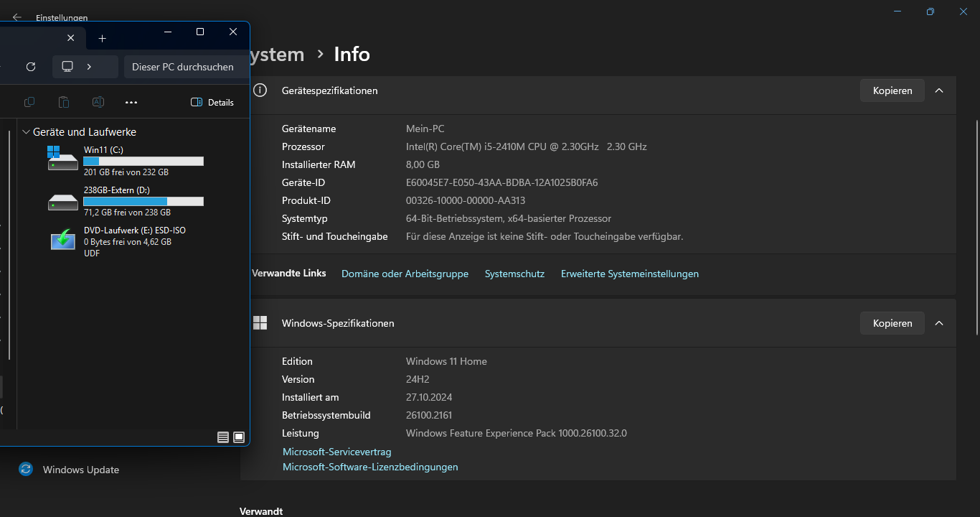Collapse the Gerätespezifikationen section chevron

939,90
